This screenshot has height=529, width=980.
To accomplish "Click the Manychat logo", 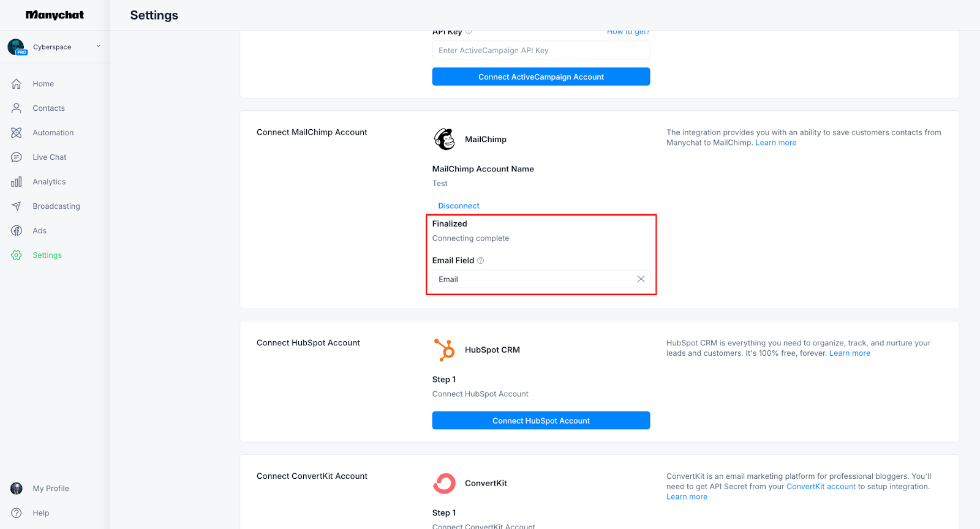I will click(x=55, y=15).
